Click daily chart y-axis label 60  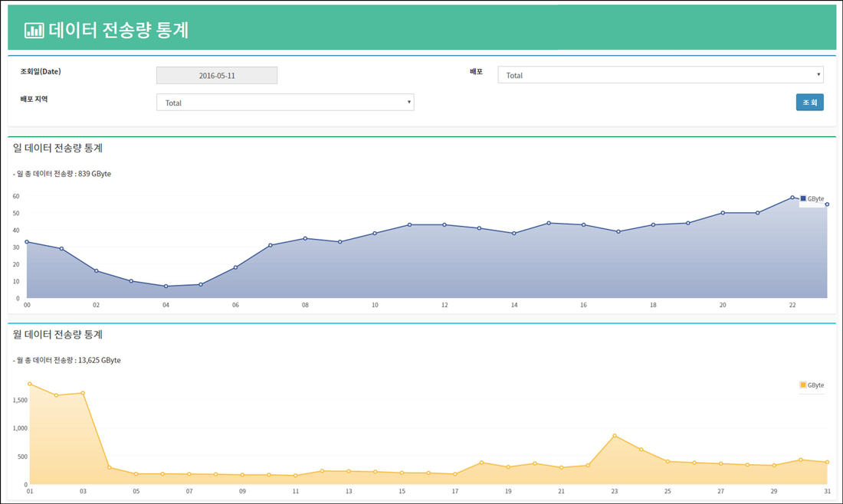(16, 197)
